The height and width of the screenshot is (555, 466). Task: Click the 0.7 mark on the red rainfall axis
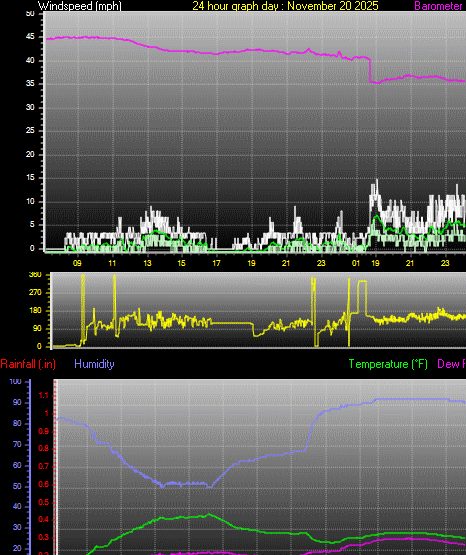44,467
